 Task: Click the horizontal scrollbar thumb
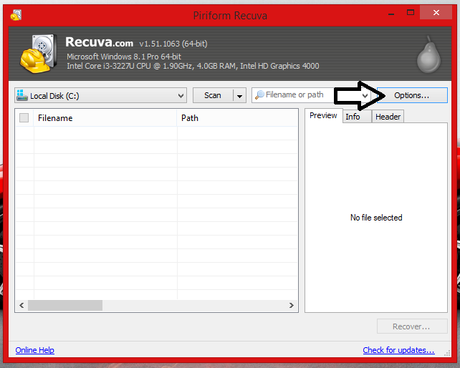tap(65, 305)
